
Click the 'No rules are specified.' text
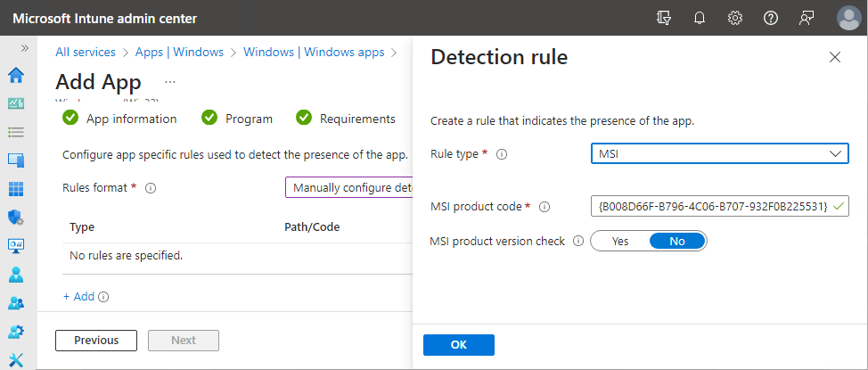pyautogui.click(x=126, y=256)
